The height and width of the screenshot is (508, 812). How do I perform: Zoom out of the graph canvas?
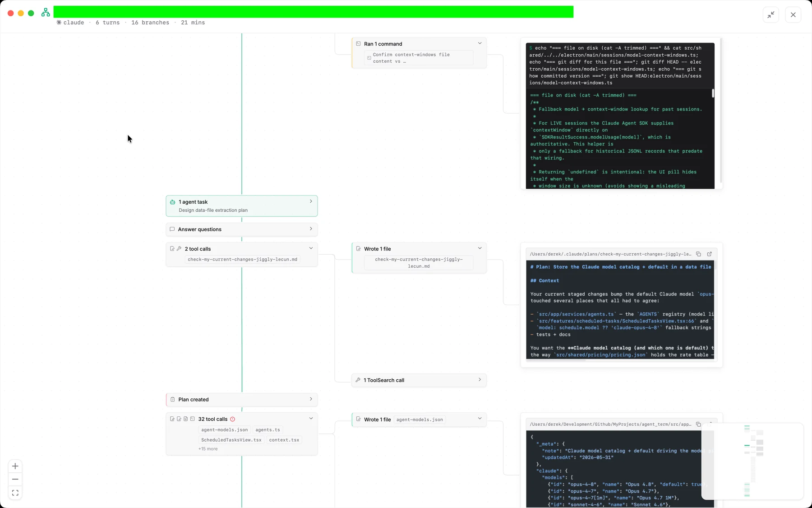coord(15,479)
